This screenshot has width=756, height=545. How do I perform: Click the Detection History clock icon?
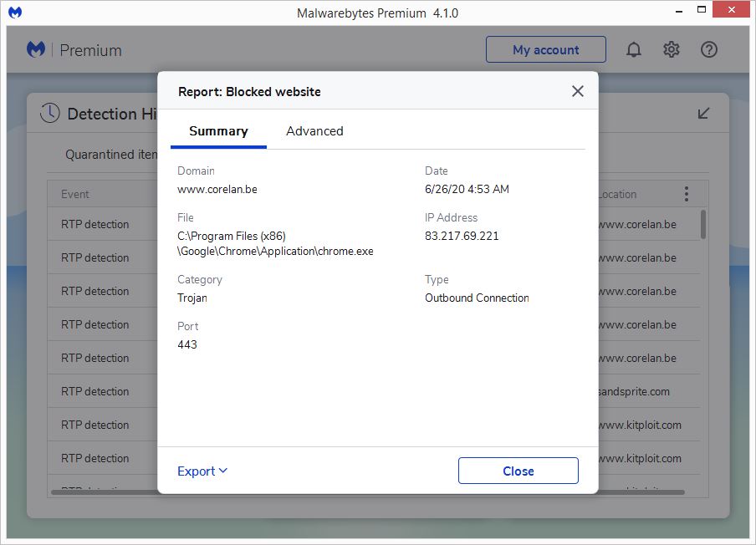49,113
